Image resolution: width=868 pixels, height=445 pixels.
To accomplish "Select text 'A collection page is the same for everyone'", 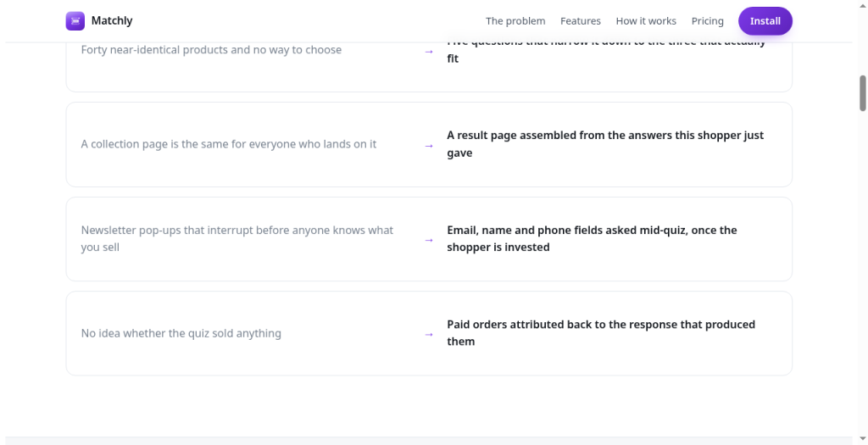I will pyautogui.click(x=188, y=144).
